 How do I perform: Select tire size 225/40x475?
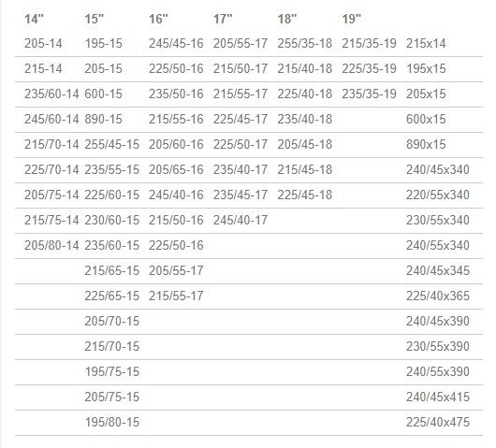438,422
